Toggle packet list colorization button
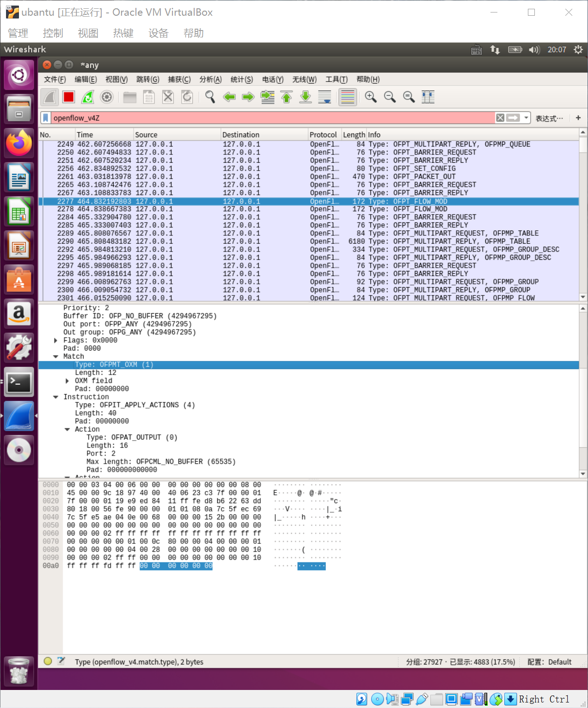The height and width of the screenshot is (708, 588). (348, 97)
